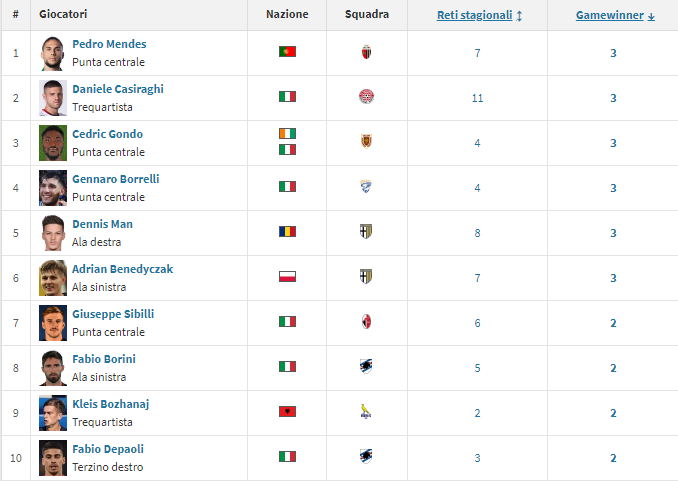This screenshot has width=678, height=481.
Task: Click Gennaro Borrelli's gamewinner count
Action: pyautogui.click(x=613, y=188)
